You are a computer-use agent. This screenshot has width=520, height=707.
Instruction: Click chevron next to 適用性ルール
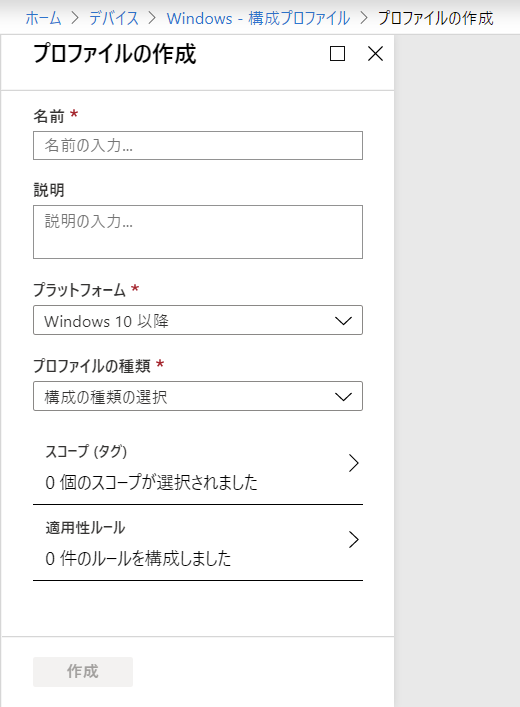pos(354,539)
